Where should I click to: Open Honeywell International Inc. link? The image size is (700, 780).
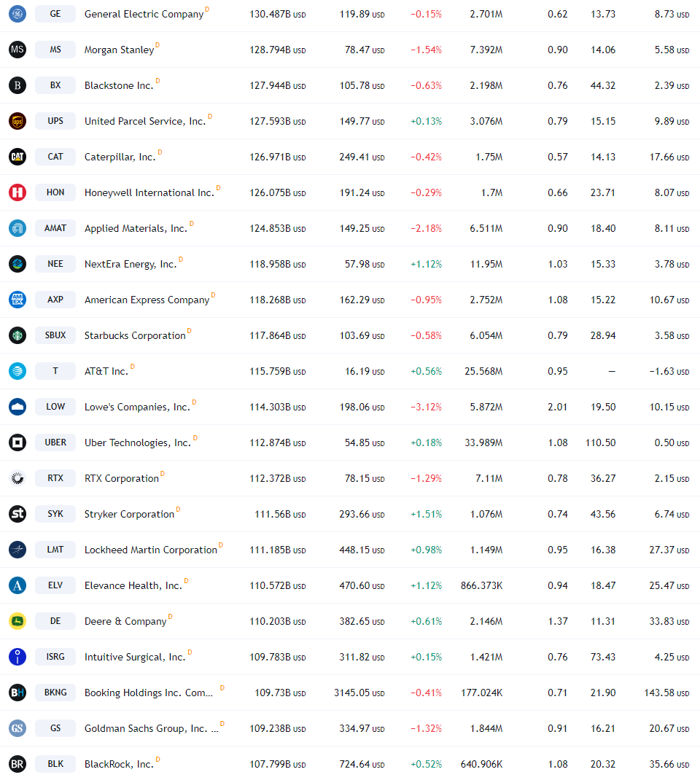pyautogui.click(x=149, y=193)
